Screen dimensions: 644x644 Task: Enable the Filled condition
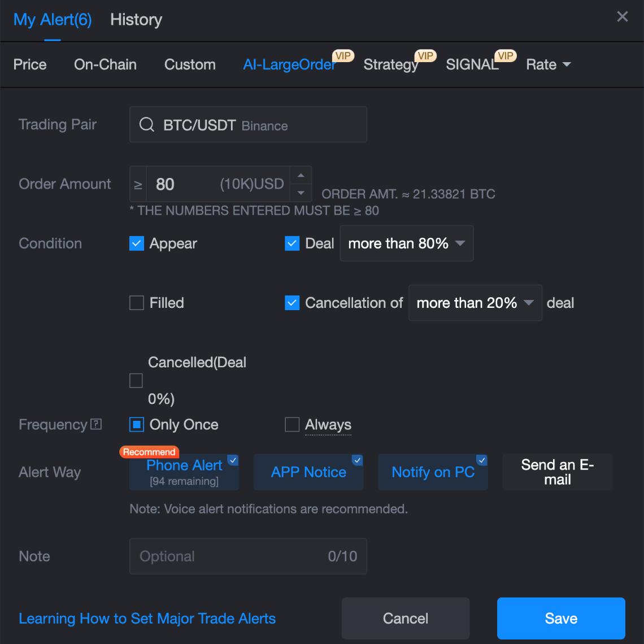click(136, 303)
